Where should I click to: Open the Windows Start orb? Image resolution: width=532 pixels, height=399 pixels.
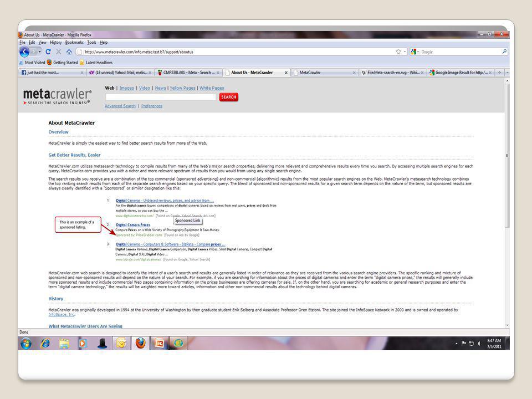point(26,344)
